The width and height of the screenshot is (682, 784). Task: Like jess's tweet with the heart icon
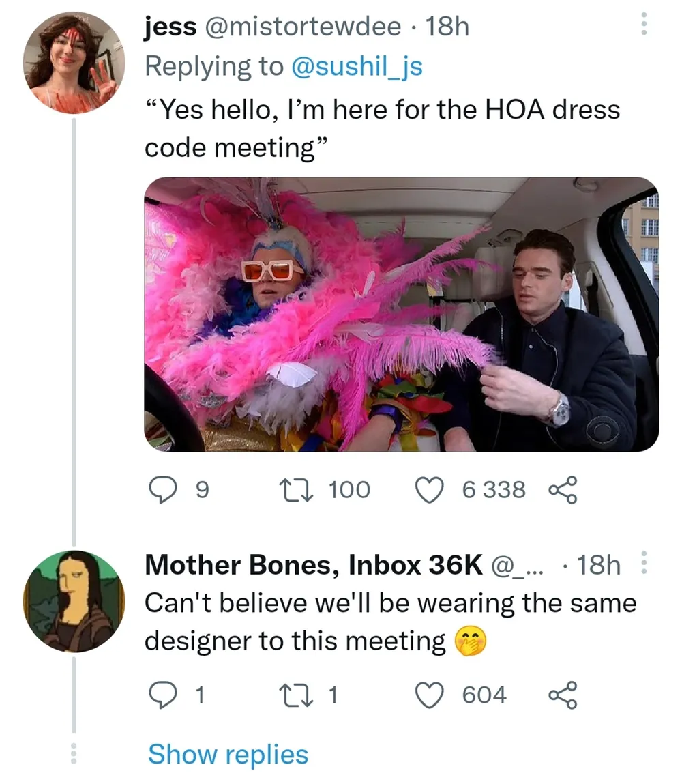429,489
